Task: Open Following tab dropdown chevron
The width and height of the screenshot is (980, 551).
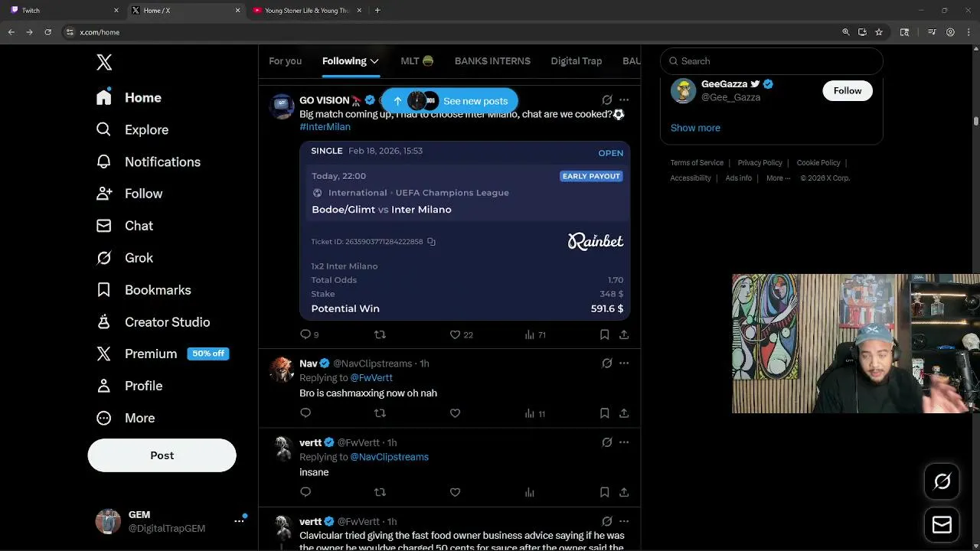Action: coord(374,61)
